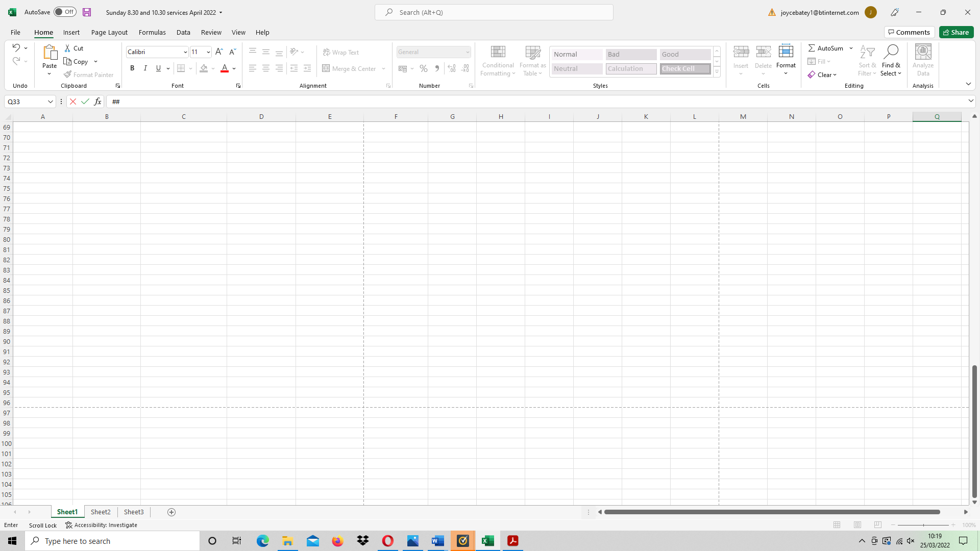Expand the Name Box dropdown arrow
Screen dimensions: 980x551
50,102
